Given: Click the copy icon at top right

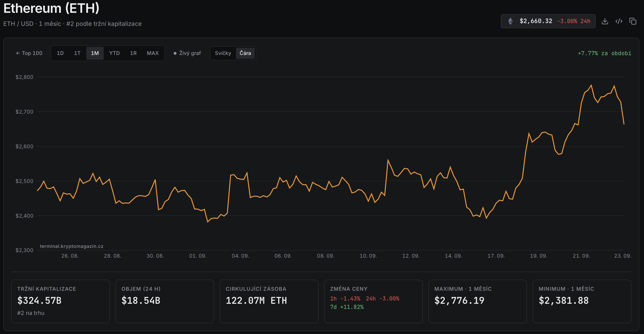Looking at the screenshot, I should (633, 21).
